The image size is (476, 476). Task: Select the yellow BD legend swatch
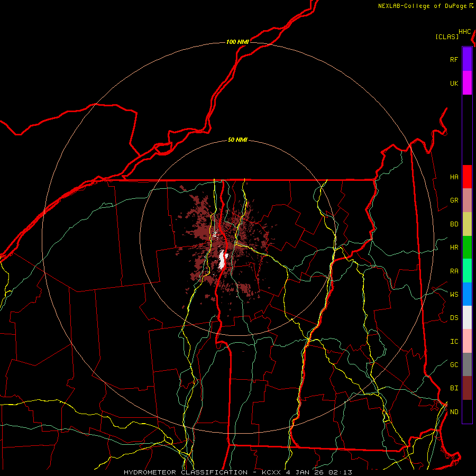[467, 224]
